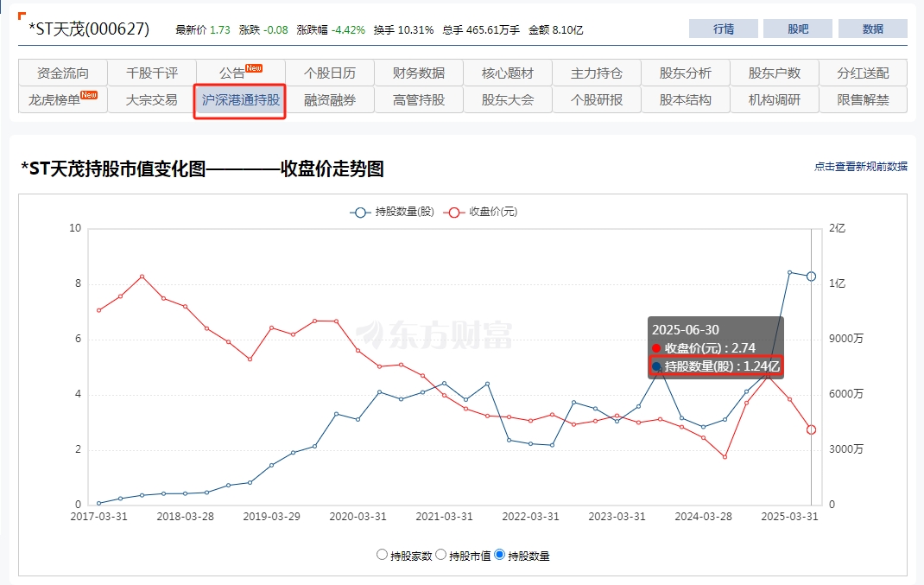
Task: Switch to 股东户数 tab
Action: 775,73
